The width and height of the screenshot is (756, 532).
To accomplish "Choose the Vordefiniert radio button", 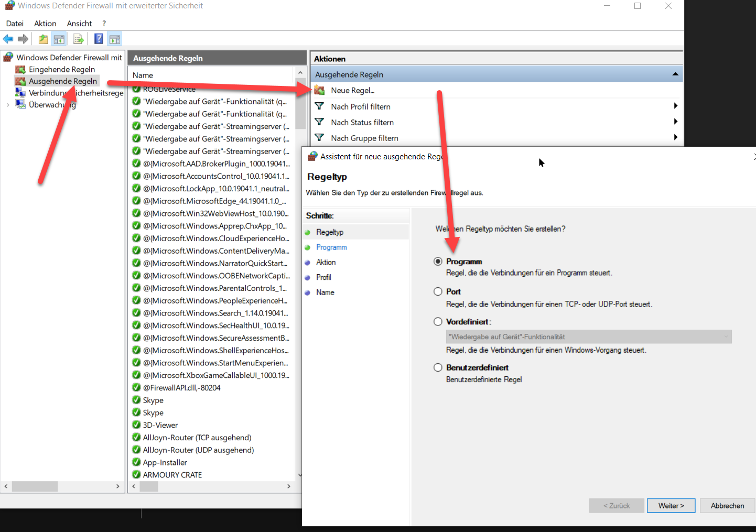I will coord(438,322).
